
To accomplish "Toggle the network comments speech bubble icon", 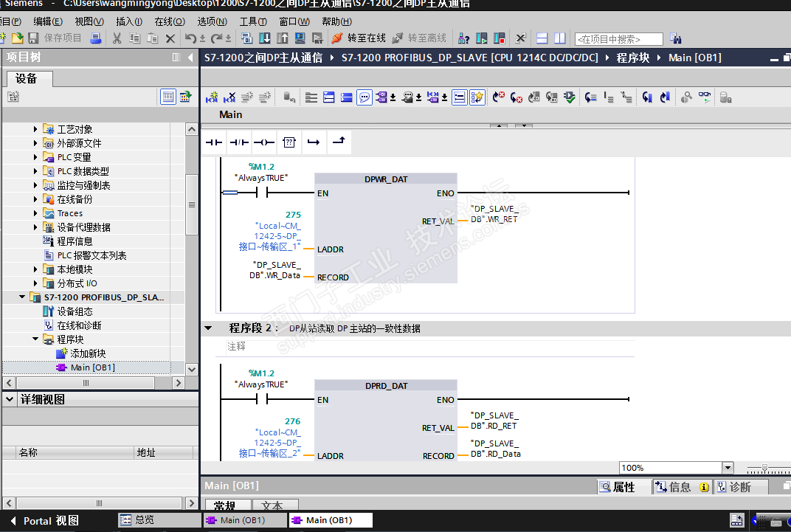I will [x=365, y=97].
